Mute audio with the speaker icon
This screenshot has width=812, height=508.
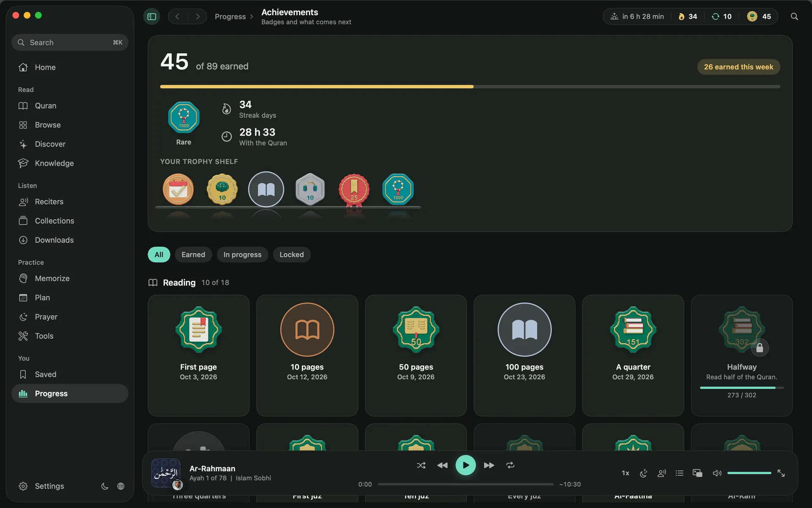click(x=717, y=473)
